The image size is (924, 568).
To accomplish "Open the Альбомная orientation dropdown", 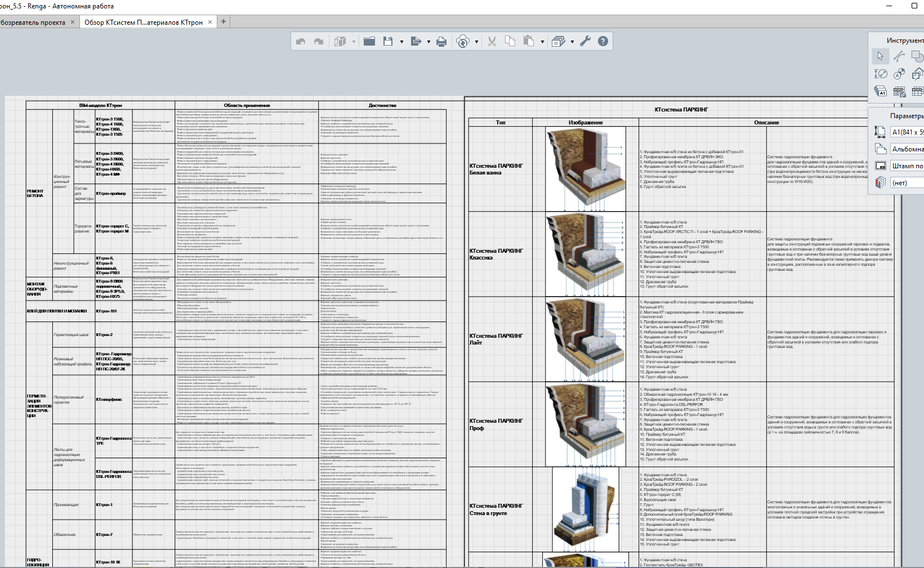I will pos(907,149).
